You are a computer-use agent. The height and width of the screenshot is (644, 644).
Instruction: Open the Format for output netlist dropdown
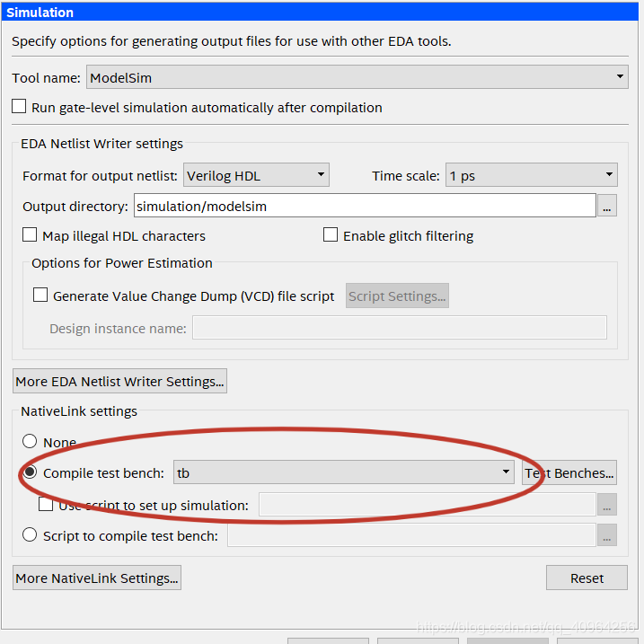pyautogui.click(x=256, y=175)
